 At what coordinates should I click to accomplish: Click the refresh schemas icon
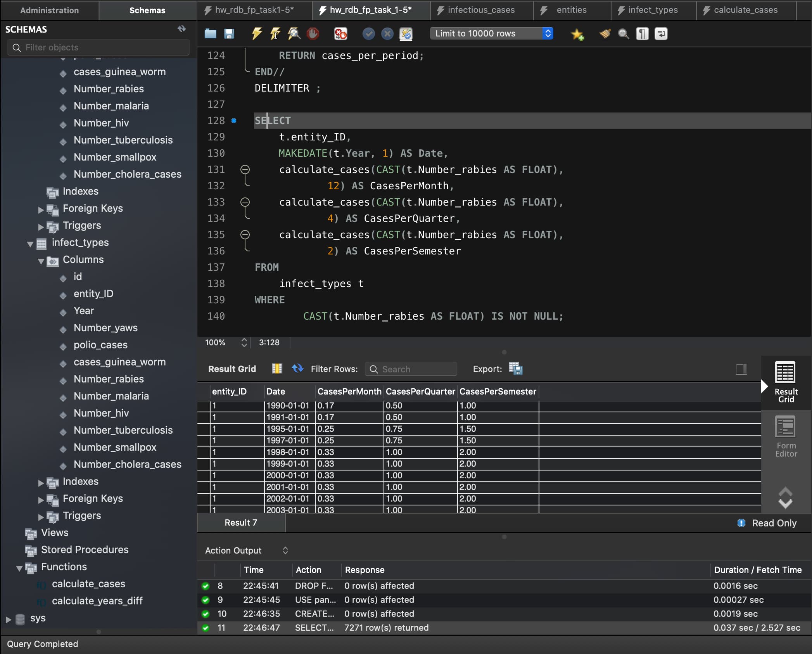181,29
